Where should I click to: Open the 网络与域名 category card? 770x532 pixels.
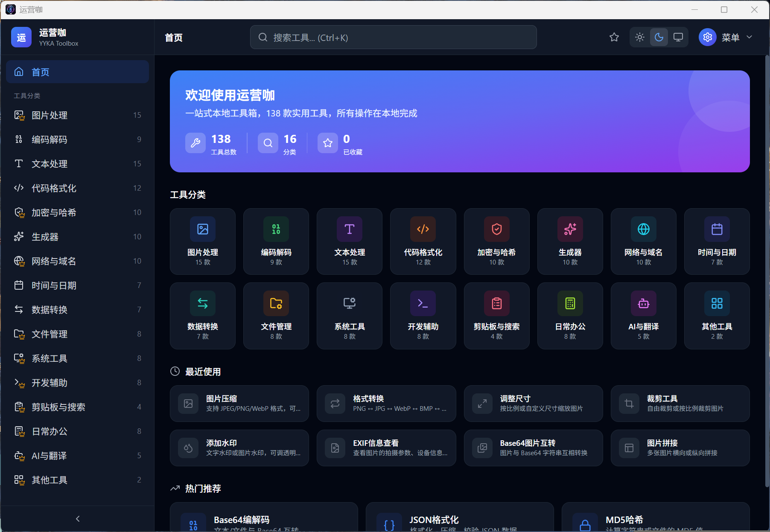coord(644,241)
